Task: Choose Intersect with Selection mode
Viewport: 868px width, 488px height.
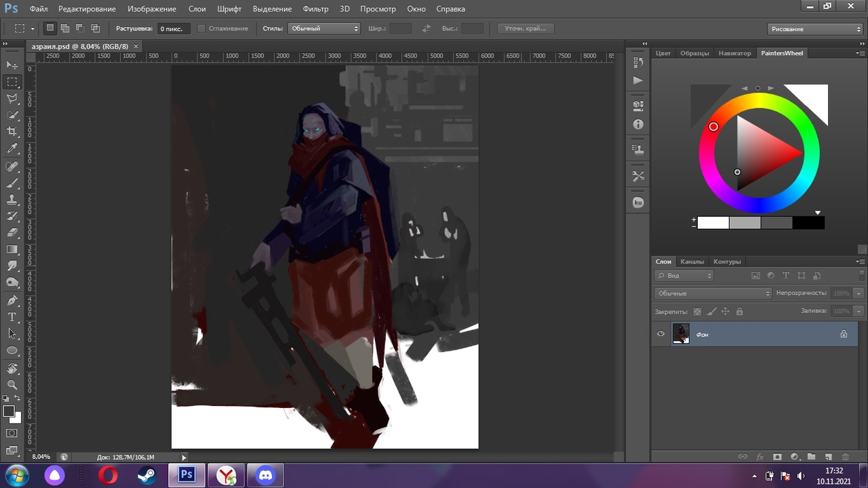Action: (x=96, y=28)
